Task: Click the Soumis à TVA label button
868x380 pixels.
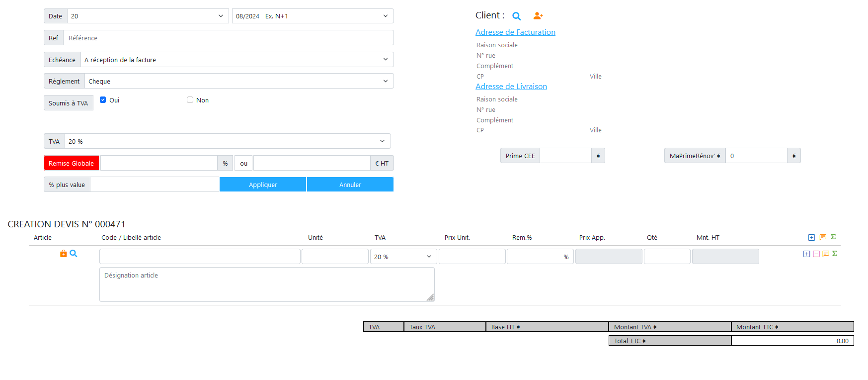Action: (69, 103)
